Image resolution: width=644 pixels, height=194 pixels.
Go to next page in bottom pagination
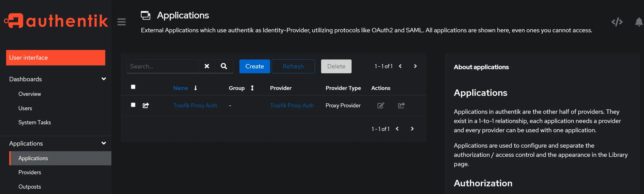coord(412,129)
